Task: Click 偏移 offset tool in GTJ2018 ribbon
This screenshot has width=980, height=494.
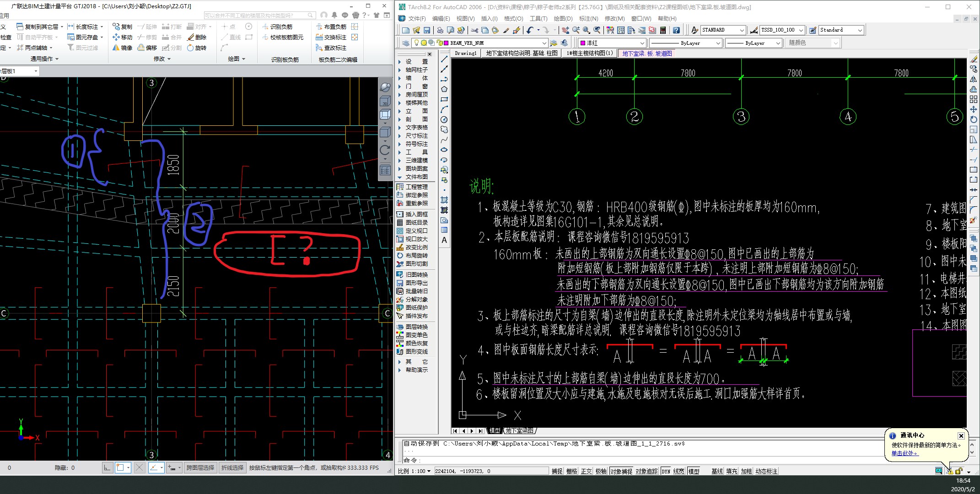Action: click(x=147, y=48)
